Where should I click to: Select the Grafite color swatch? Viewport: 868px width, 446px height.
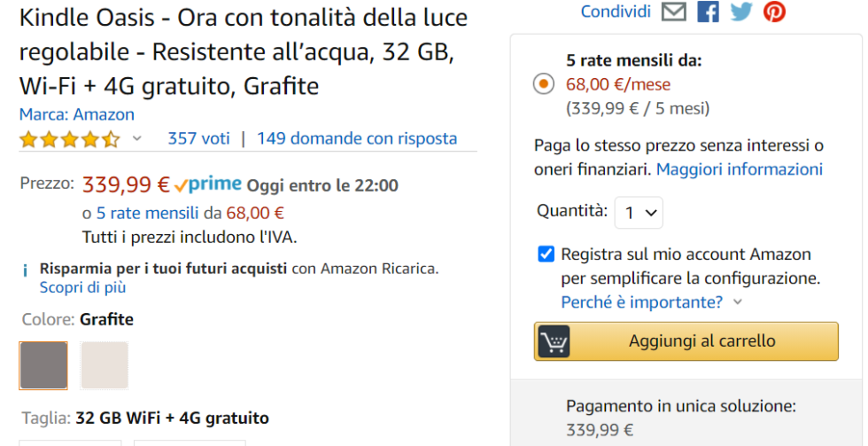(x=43, y=365)
